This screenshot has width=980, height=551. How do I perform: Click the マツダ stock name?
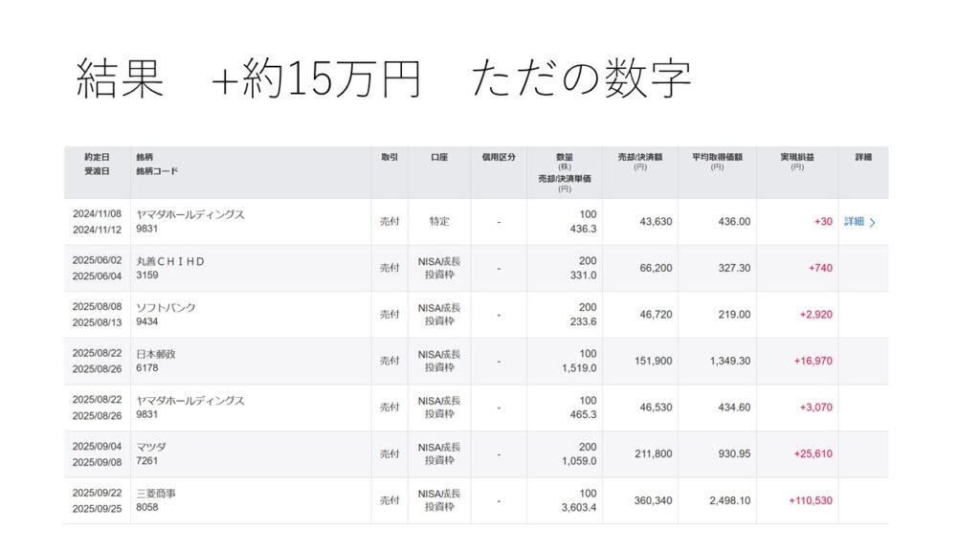click(152, 447)
